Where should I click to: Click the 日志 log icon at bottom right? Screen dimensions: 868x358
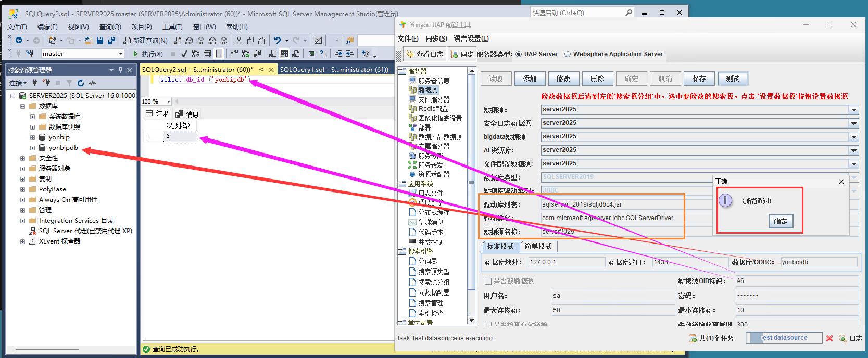pyautogui.click(x=842, y=338)
